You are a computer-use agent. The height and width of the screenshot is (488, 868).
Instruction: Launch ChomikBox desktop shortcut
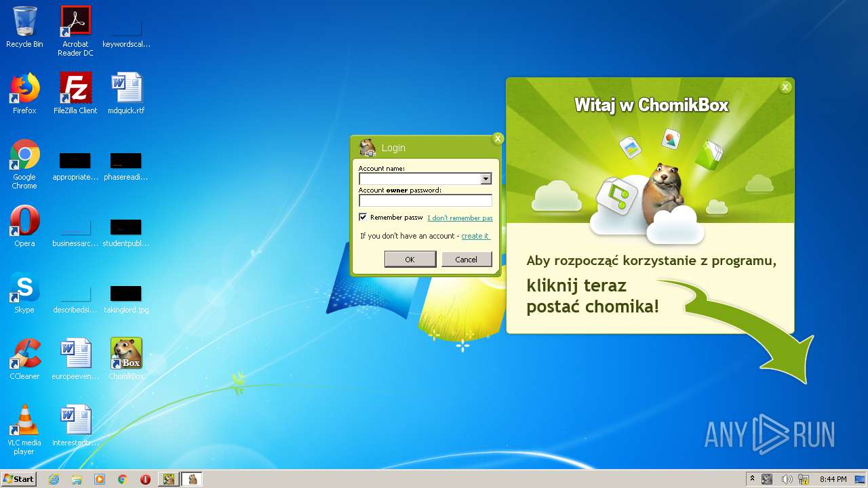(x=126, y=359)
